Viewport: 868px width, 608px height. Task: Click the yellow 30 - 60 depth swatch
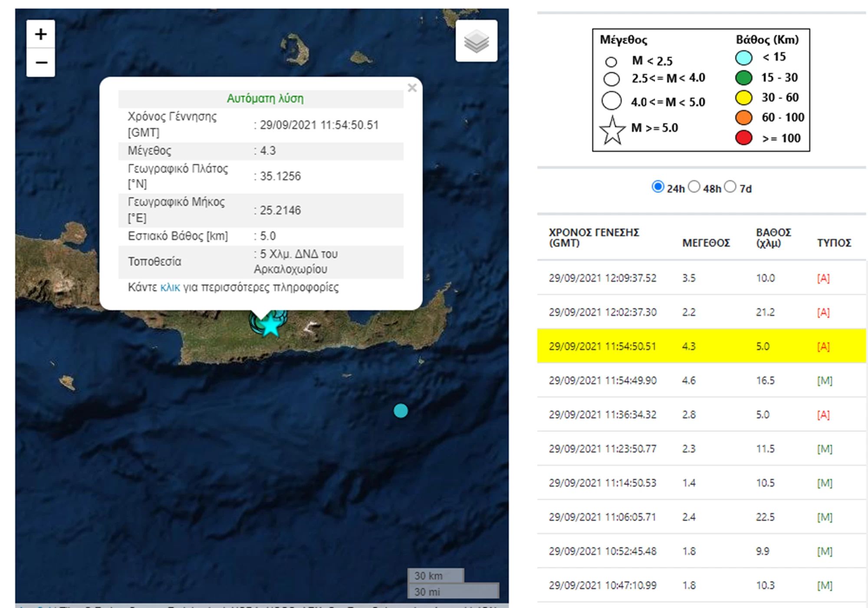[x=744, y=98]
